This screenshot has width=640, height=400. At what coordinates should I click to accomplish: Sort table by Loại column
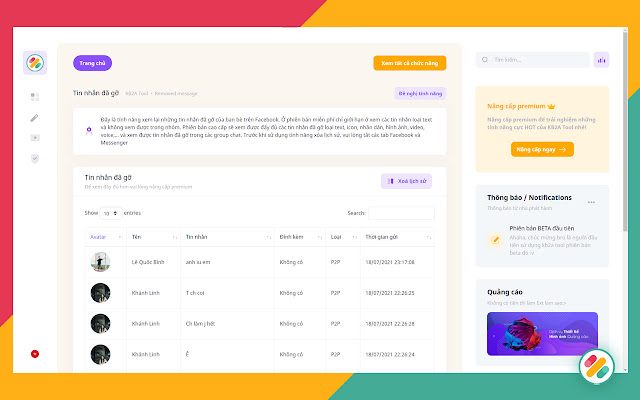(343, 237)
